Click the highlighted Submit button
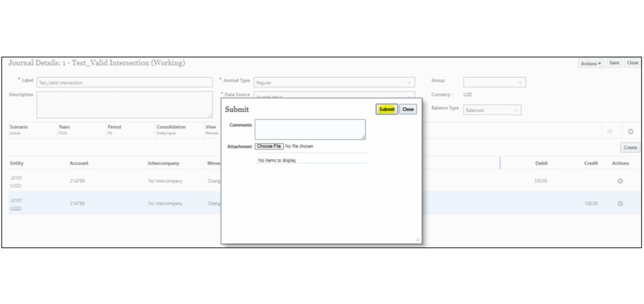Screen dimensions: 644x304 [x=387, y=109]
